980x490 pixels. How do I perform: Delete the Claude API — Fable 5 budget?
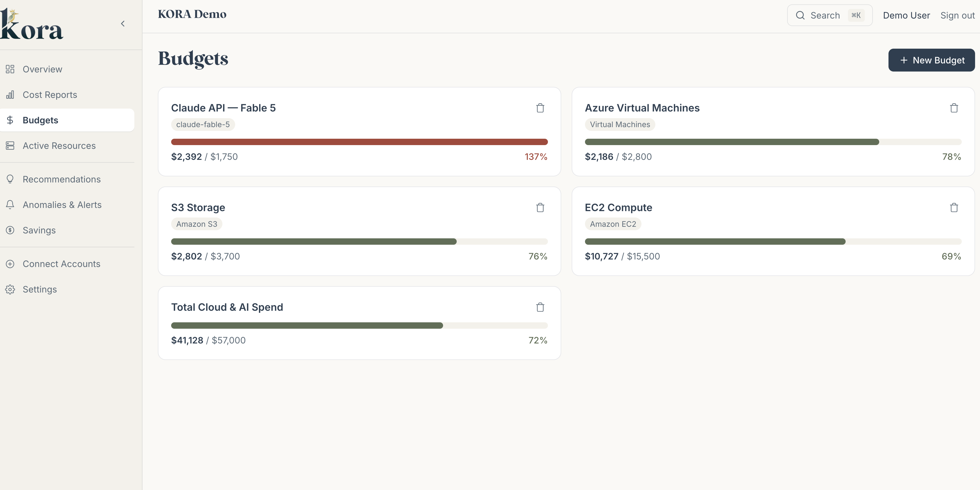[540, 108]
